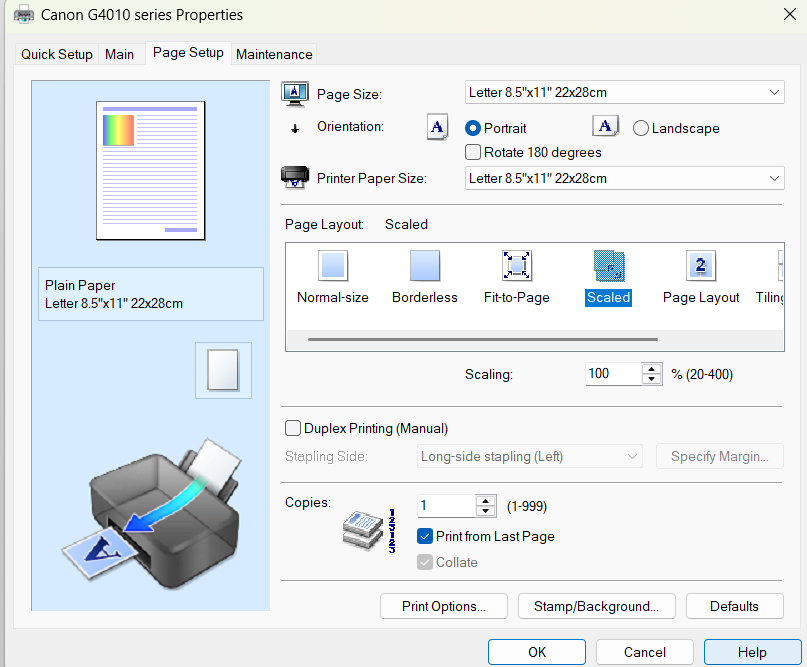The width and height of the screenshot is (807, 667).
Task: Click the printer icon in the title bar
Action: tap(24, 15)
